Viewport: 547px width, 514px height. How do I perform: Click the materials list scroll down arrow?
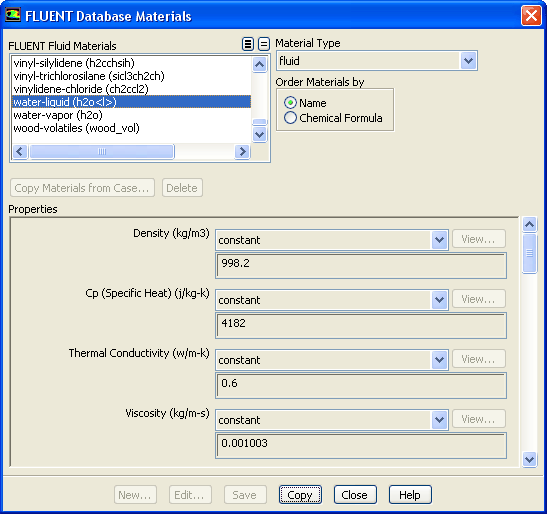[260, 135]
